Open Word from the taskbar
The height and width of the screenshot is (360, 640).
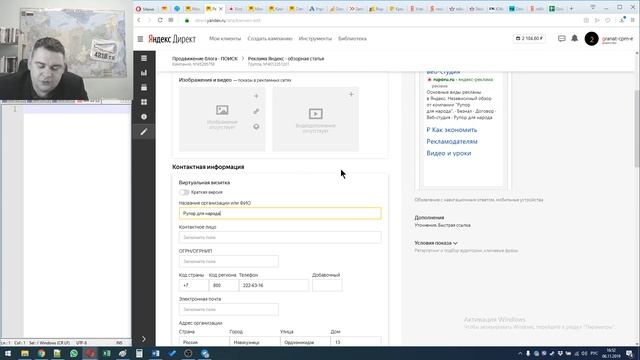pos(156,353)
